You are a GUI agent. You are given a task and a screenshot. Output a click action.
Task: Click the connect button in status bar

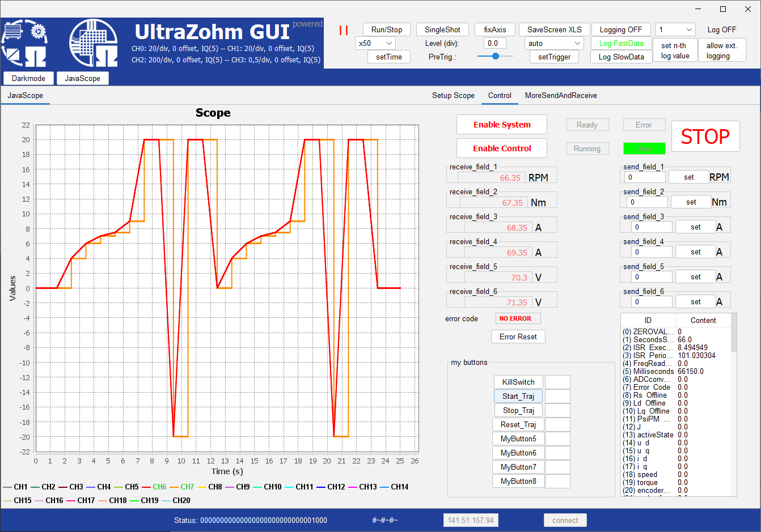(565, 520)
